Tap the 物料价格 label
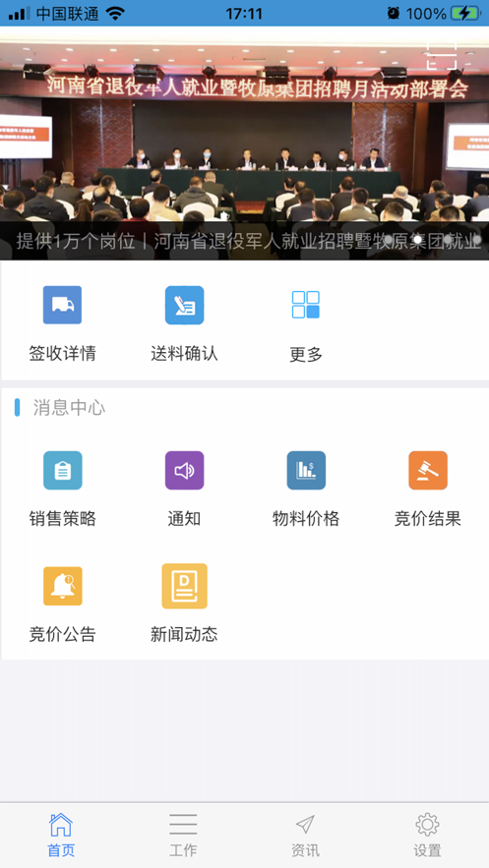489x868 pixels. [306, 519]
